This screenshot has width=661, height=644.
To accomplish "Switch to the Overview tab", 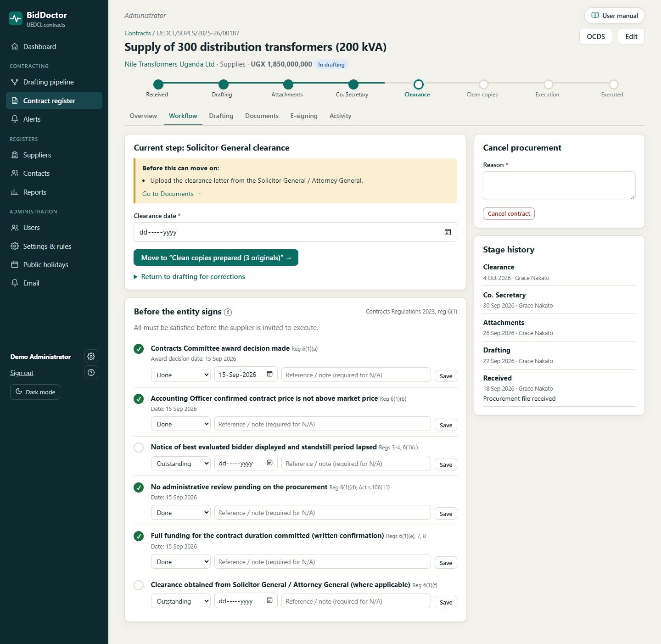I will 143,116.
